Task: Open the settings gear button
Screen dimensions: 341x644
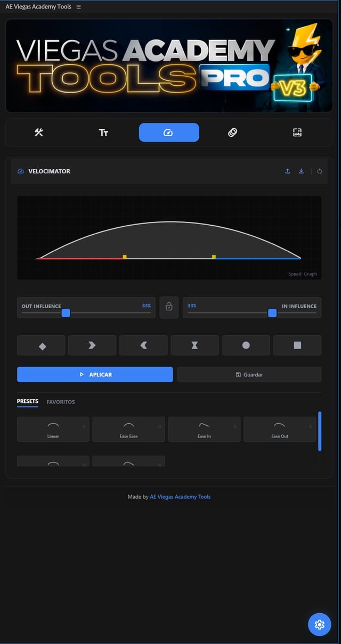Action: tap(320, 624)
